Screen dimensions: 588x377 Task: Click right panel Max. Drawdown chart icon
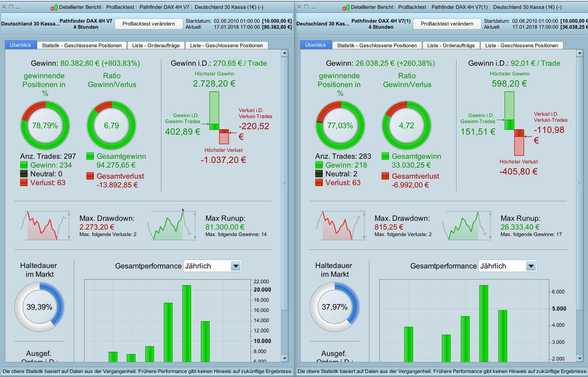(341, 226)
